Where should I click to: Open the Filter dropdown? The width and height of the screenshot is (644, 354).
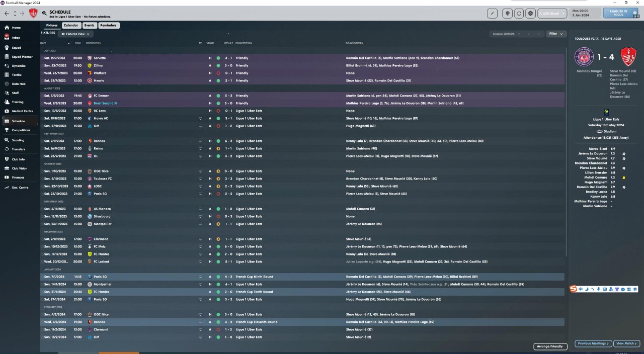pyautogui.click(x=556, y=34)
